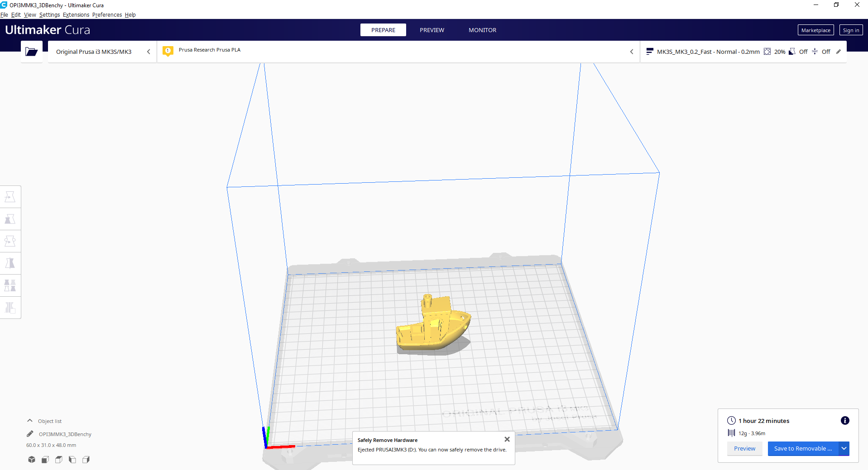Click the adhesion status icon
Screen dimensions: 868x470
click(815, 52)
